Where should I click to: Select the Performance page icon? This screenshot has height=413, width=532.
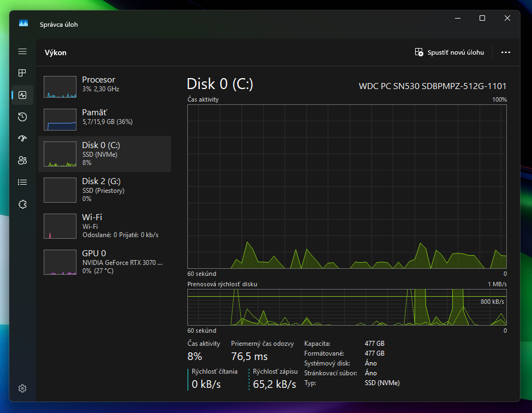click(x=22, y=95)
